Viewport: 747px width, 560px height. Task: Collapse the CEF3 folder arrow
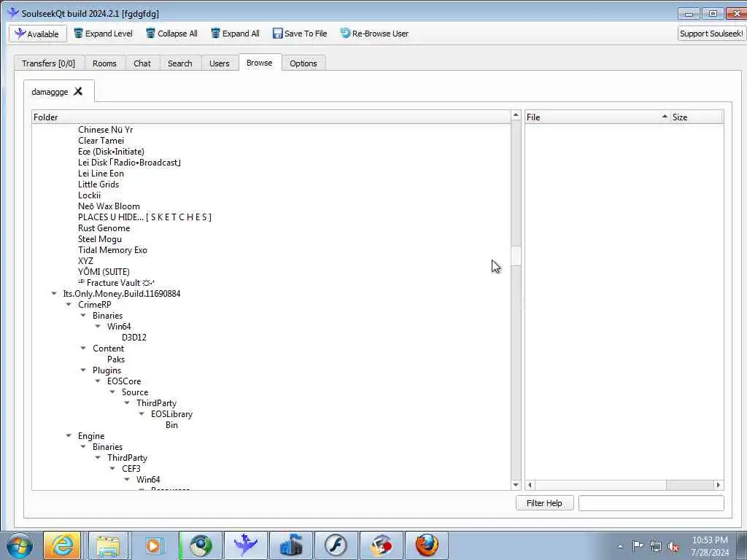point(112,469)
